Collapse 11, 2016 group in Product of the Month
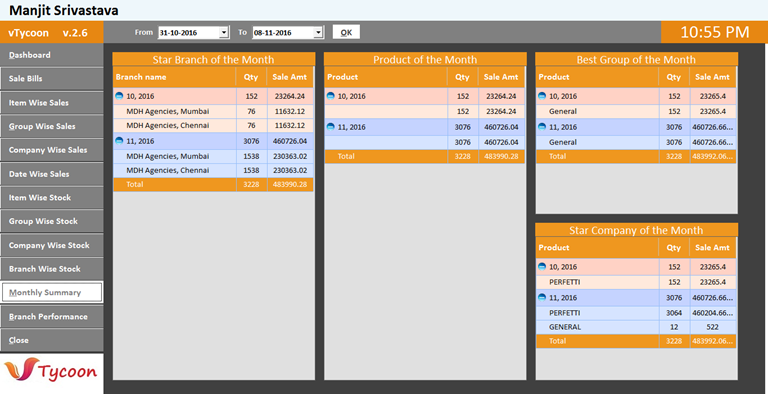The height and width of the screenshot is (394, 768). (x=330, y=127)
